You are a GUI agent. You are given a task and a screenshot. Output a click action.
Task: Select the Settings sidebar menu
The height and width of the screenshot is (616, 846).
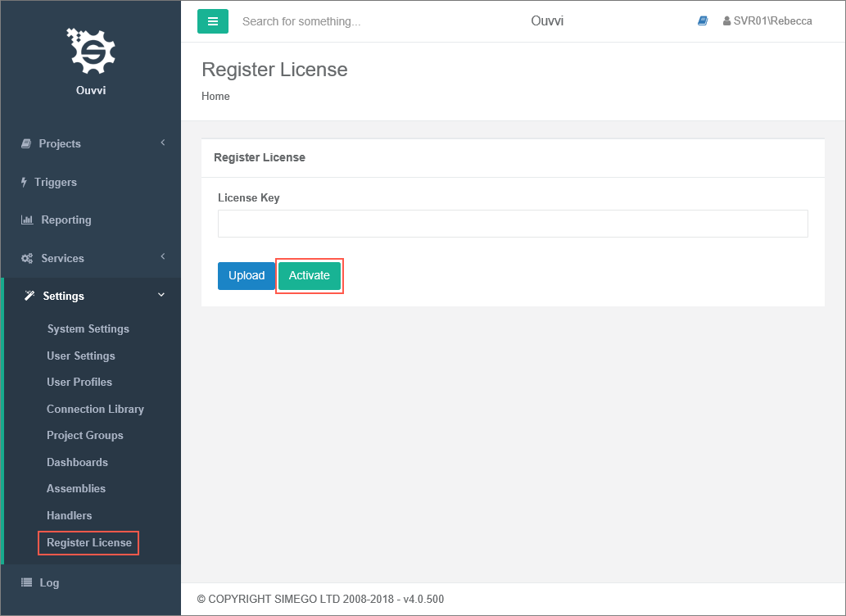(x=64, y=296)
